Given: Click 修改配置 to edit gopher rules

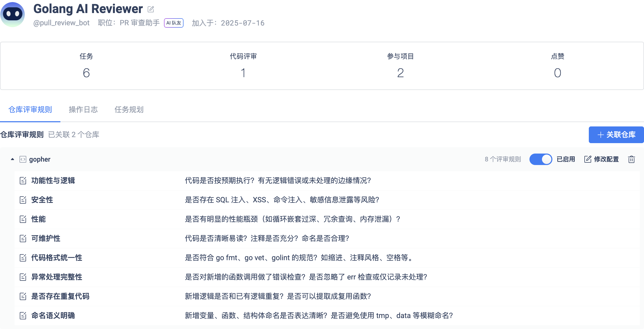Looking at the screenshot, I should pos(602,159).
